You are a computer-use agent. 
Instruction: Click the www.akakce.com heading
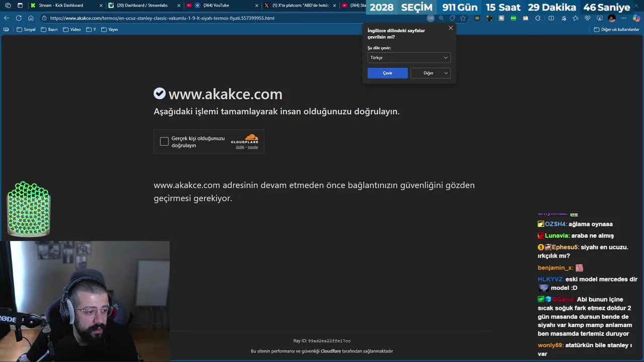coord(225,94)
